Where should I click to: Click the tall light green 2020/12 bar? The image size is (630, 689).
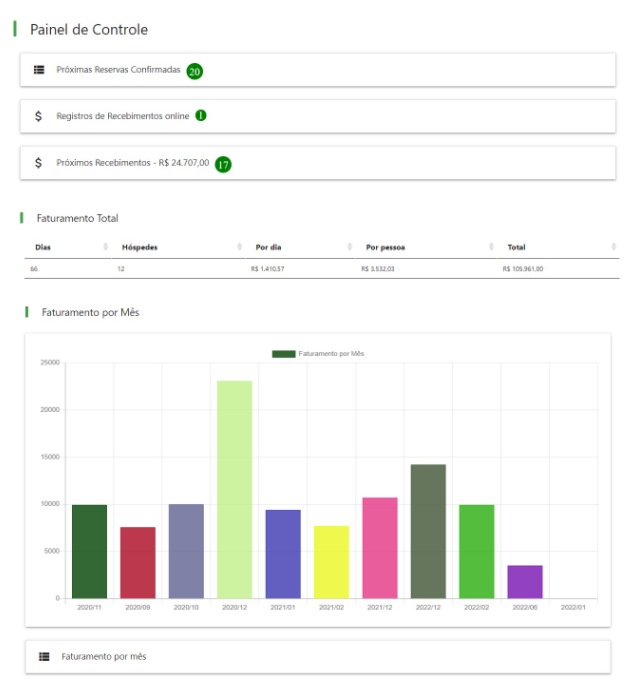click(235, 489)
